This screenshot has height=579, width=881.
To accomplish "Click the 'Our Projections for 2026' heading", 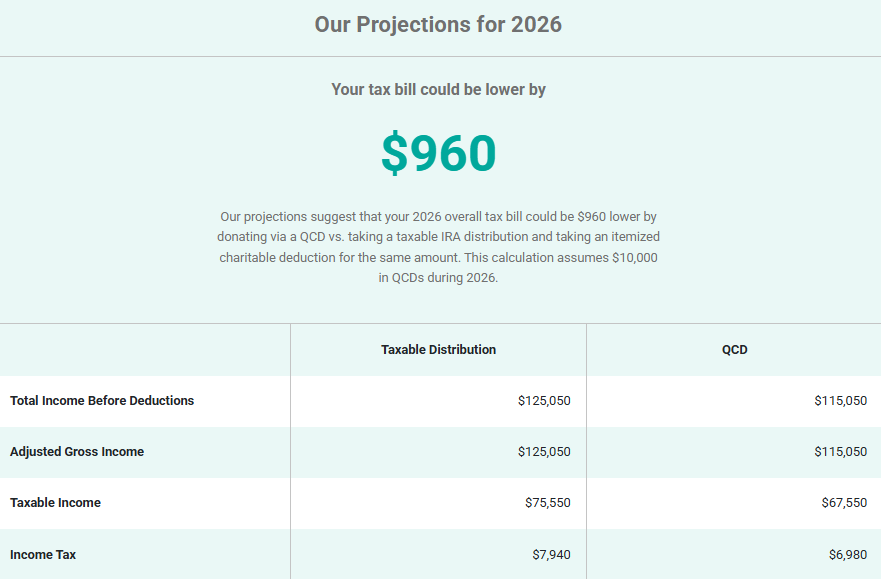I will (x=438, y=25).
